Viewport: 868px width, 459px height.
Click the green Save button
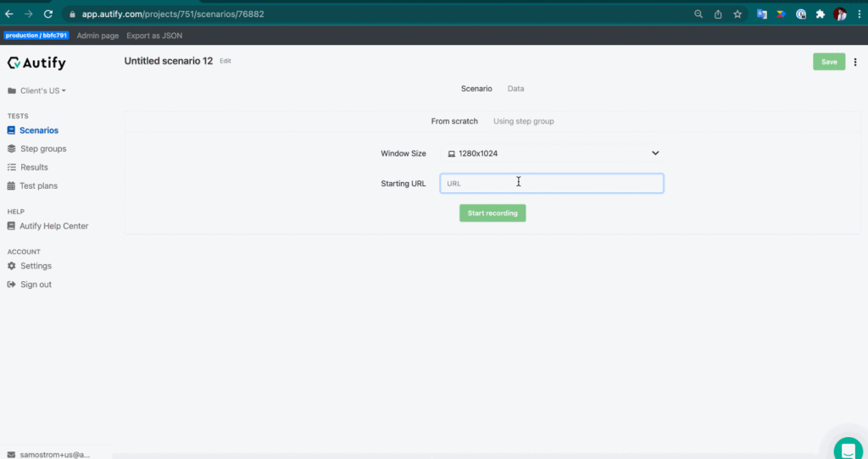click(x=828, y=62)
